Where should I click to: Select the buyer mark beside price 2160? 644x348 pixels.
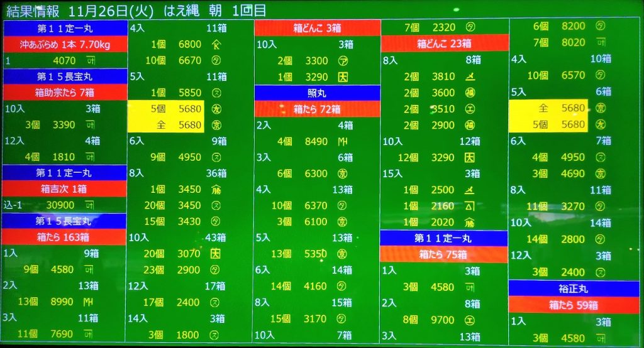(470, 206)
